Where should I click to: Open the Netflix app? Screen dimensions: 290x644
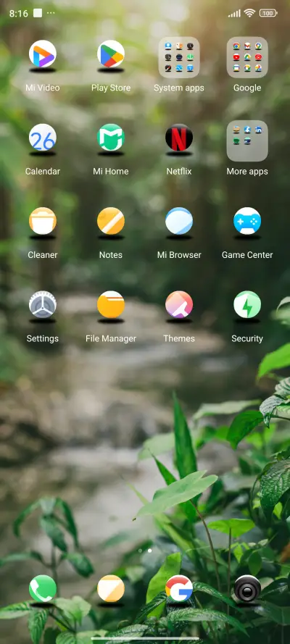point(178,138)
